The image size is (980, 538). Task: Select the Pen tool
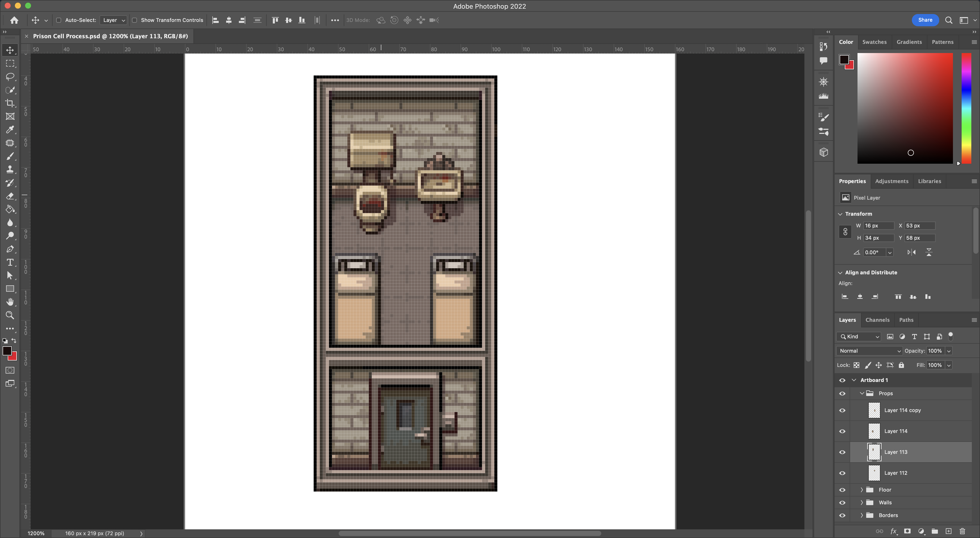click(10, 249)
